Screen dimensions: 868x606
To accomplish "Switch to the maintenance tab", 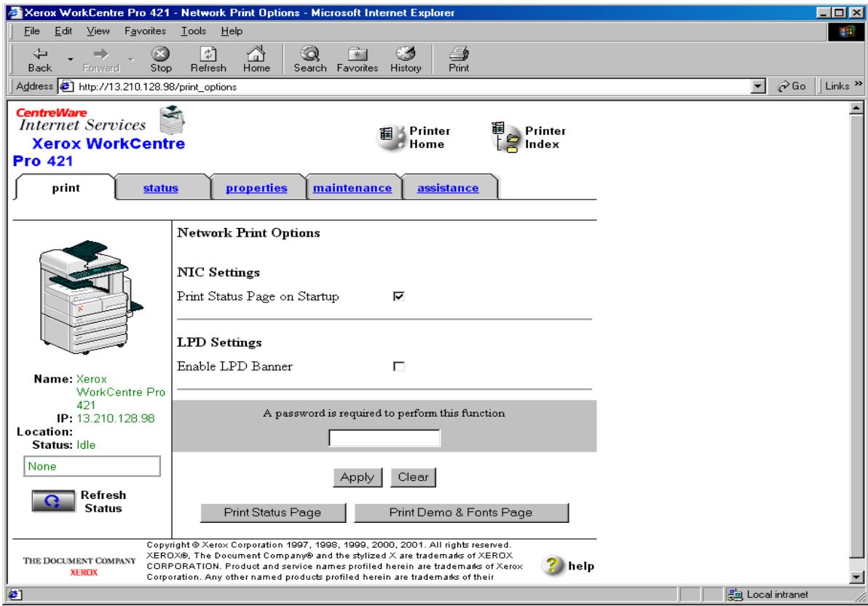I will pyautogui.click(x=352, y=188).
